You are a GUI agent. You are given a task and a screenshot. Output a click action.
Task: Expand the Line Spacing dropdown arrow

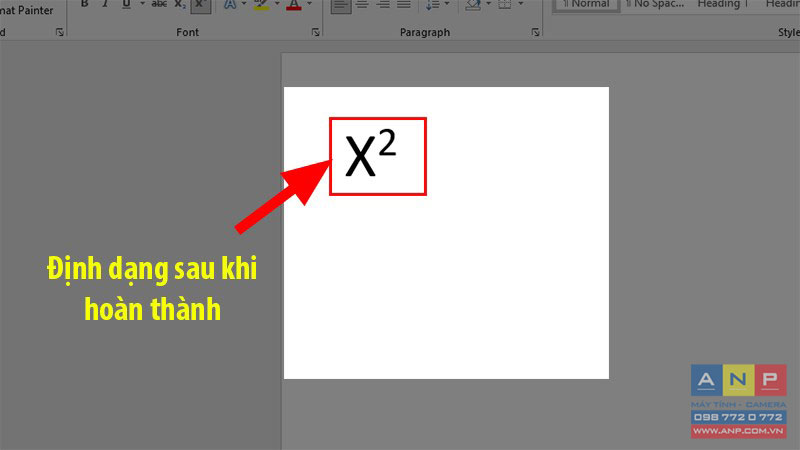pos(447,4)
